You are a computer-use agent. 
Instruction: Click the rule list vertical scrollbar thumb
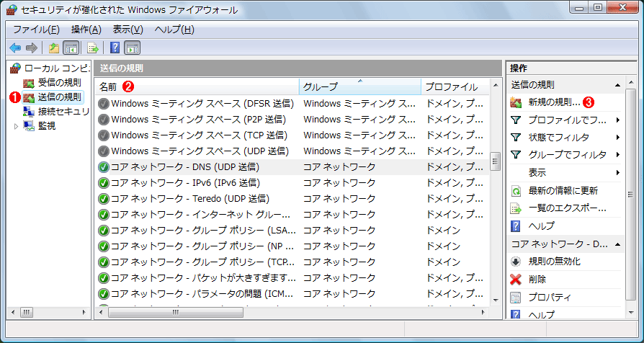(x=496, y=161)
